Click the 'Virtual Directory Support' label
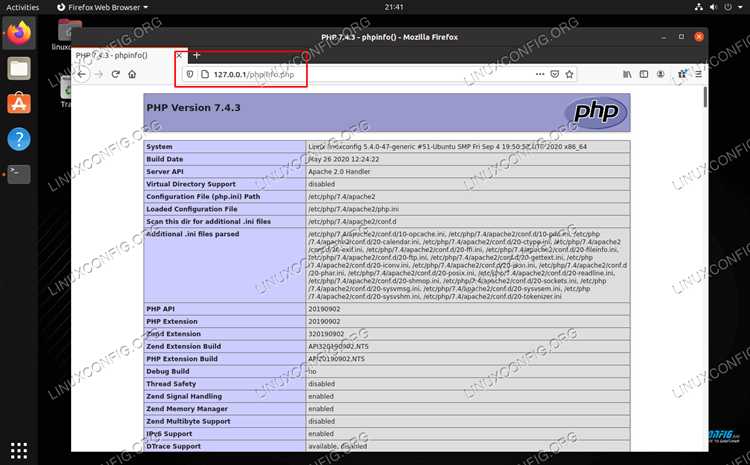This screenshot has height=465, width=750. 191,184
